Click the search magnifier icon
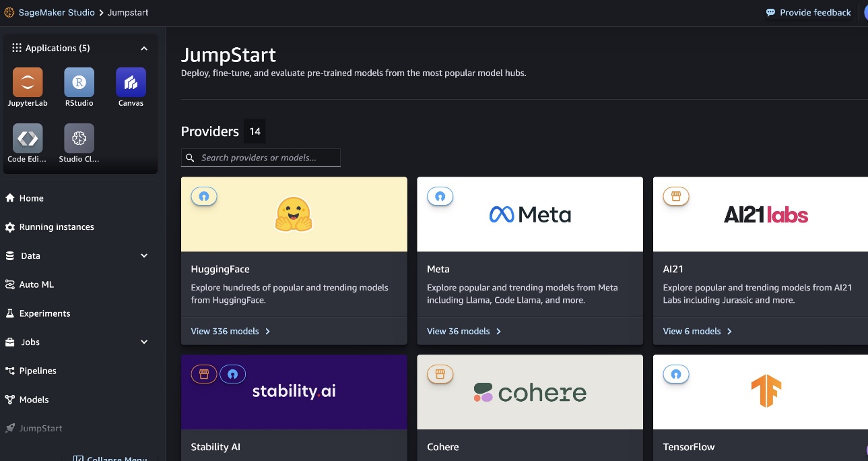 click(191, 158)
